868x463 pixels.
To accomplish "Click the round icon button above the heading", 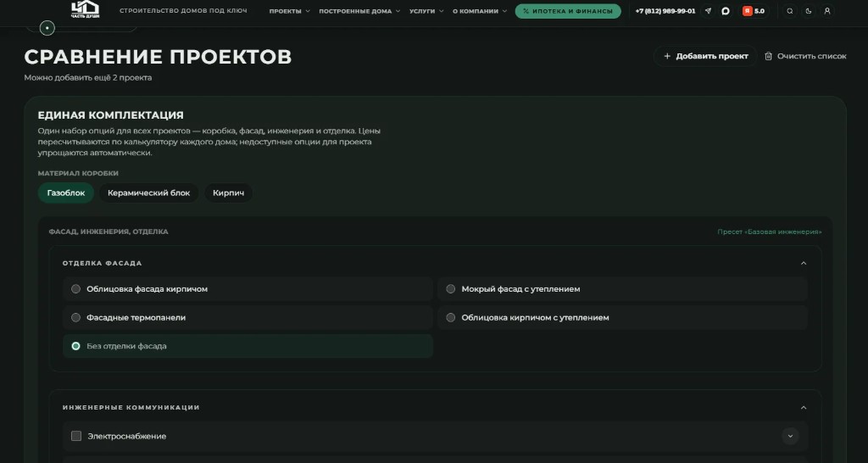I will 47,28.
